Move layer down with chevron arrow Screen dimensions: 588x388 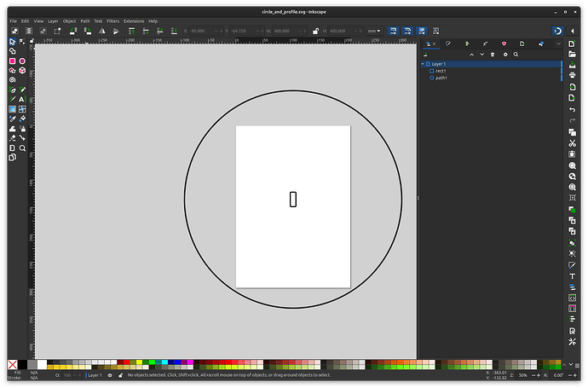(x=481, y=55)
